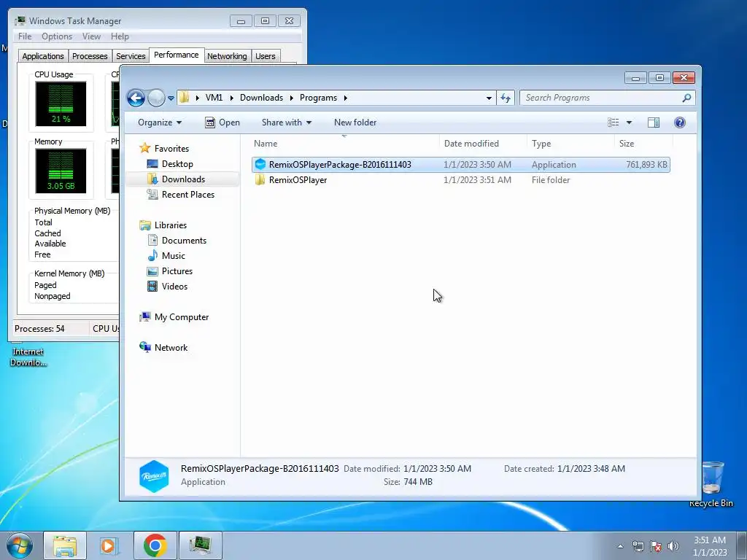Expand the arrow after Programs breadcrumb
The height and width of the screenshot is (560, 747).
point(345,98)
